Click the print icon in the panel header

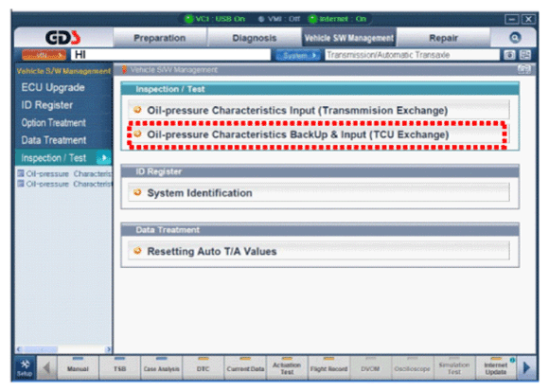523,69
